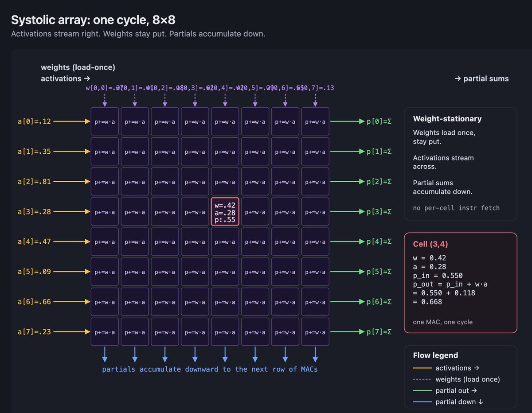Click the Weight-stationary panel heading
This screenshot has width=532, height=413.
(447, 119)
